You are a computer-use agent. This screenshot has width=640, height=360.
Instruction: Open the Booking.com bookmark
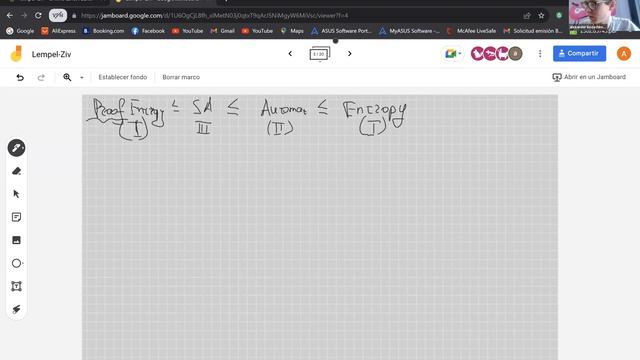click(x=103, y=31)
